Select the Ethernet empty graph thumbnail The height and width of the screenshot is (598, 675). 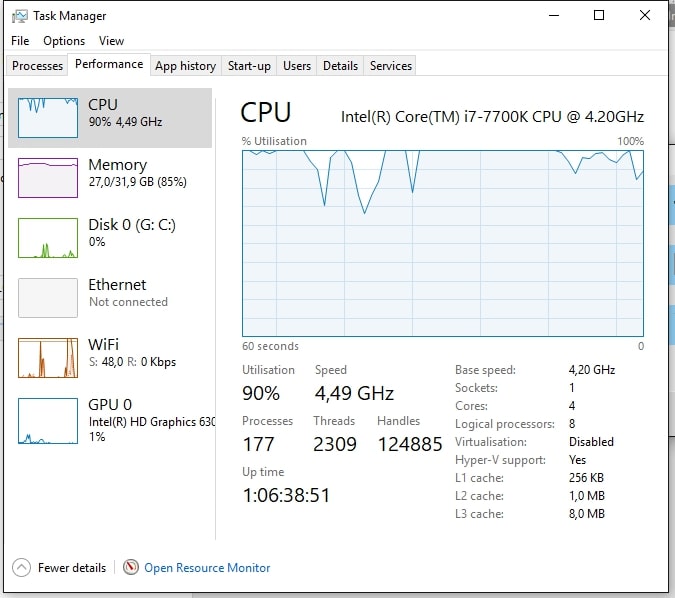pyautogui.click(x=48, y=297)
